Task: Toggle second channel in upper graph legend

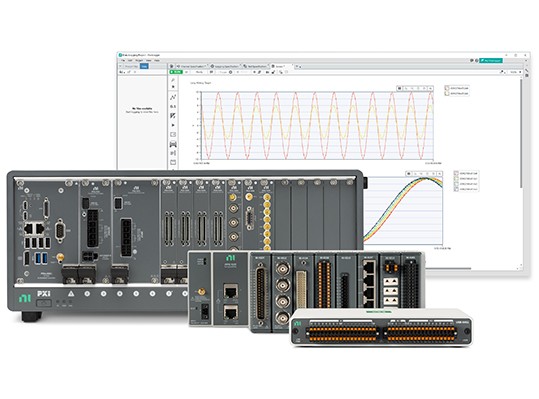Action: pos(447,93)
